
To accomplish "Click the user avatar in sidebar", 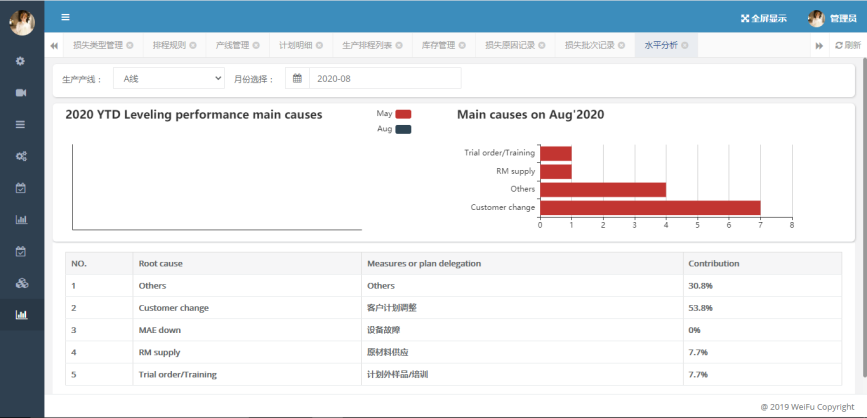I will 21,21.
